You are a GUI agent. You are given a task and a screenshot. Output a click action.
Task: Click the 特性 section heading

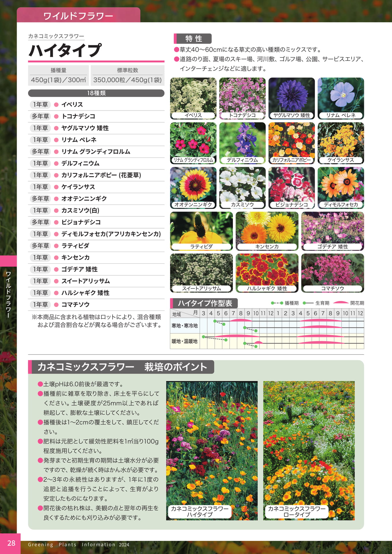[x=193, y=39]
